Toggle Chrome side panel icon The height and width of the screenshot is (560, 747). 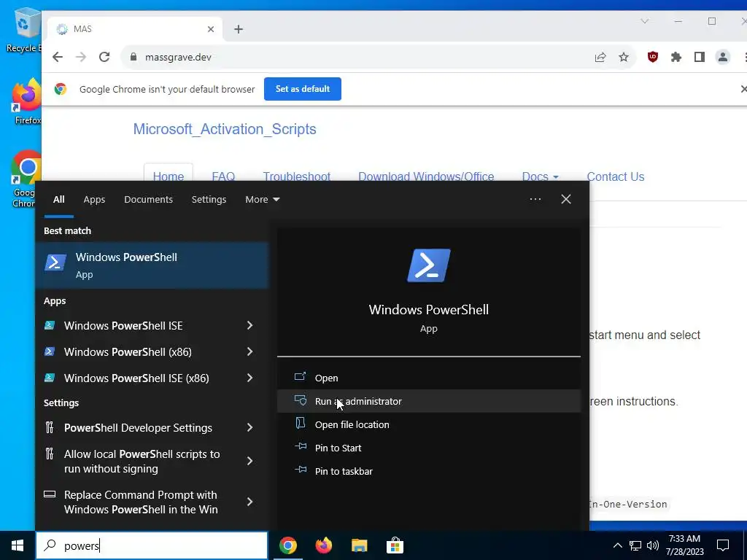700,57
